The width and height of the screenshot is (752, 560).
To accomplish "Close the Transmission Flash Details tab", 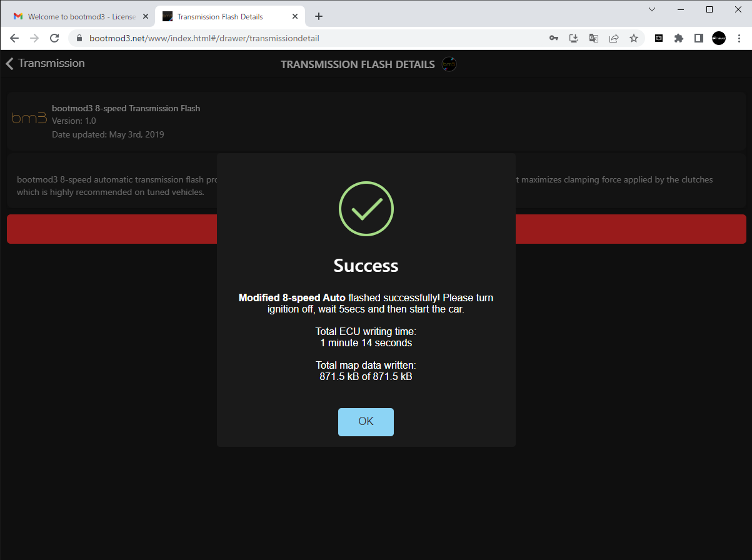I will point(294,17).
